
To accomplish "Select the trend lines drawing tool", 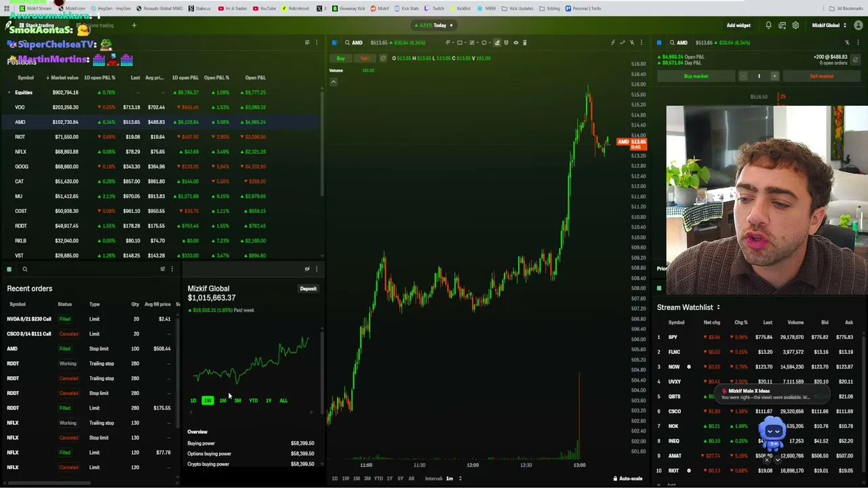I will [x=472, y=43].
